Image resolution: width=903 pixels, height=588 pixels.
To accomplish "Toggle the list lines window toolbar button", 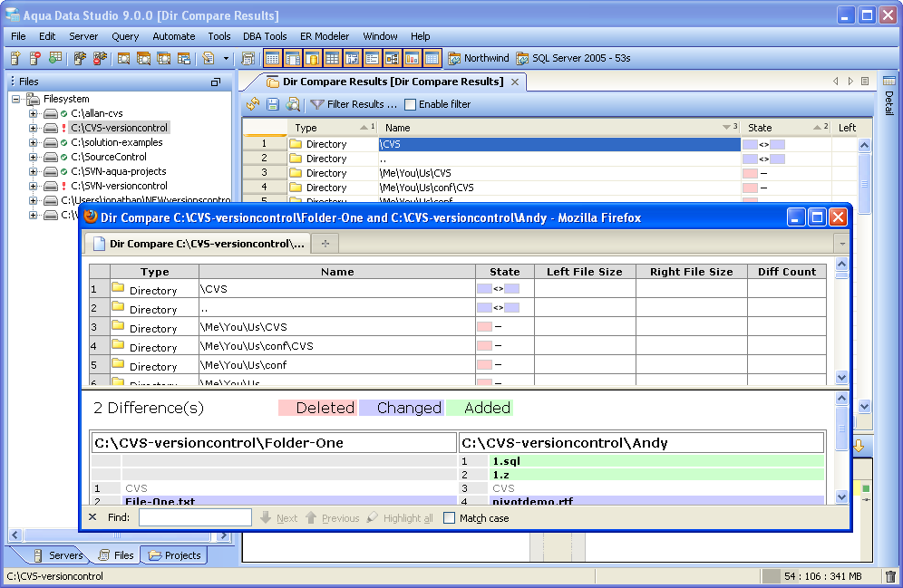I will coord(372,58).
